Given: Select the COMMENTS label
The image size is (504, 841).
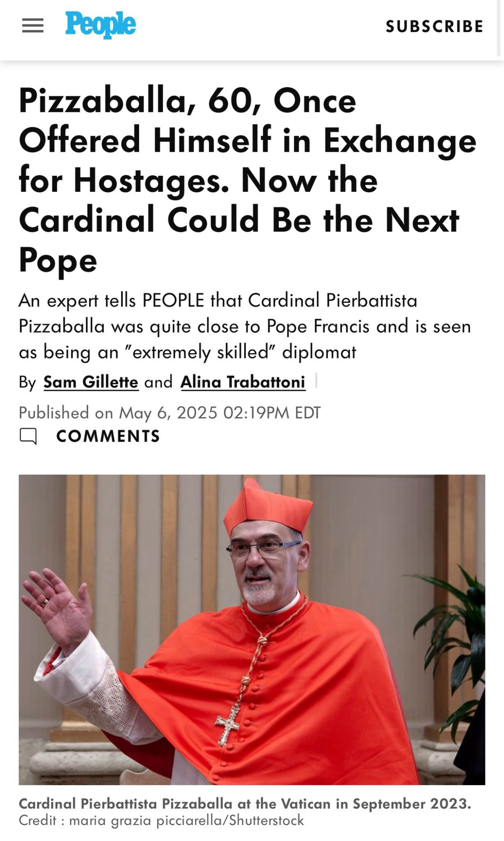Looking at the screenshot, I should [x=108, y=436].
